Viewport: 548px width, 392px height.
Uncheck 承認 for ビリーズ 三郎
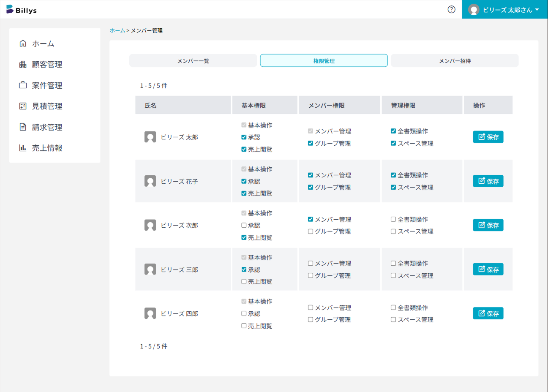(244, 269)
